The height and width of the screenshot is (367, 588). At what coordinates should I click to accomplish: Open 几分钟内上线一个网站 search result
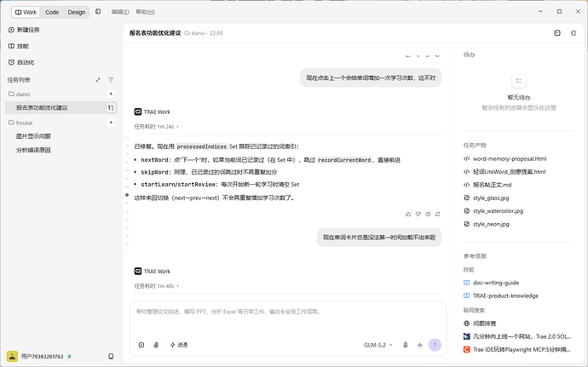(517, 336)
